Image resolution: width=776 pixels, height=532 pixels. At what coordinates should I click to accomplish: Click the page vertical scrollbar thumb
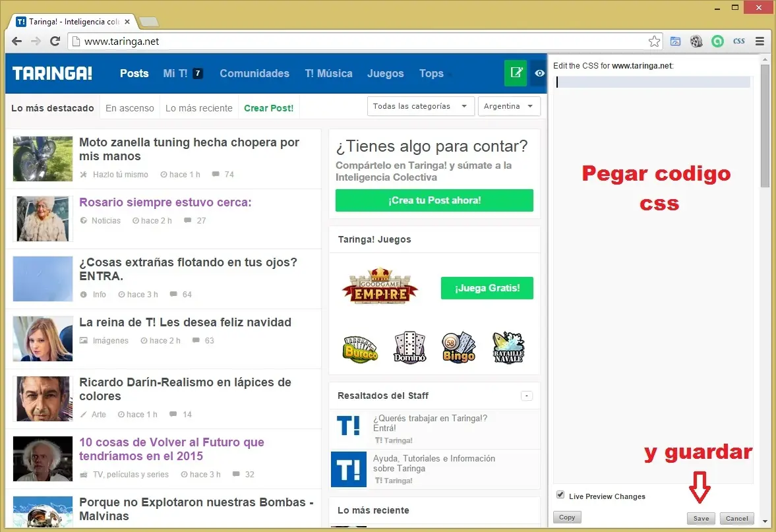point(765,126)
